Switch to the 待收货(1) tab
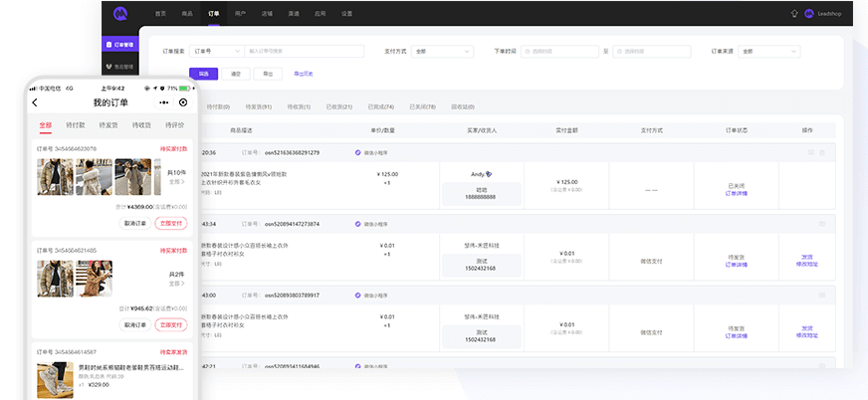 point(299,106)
